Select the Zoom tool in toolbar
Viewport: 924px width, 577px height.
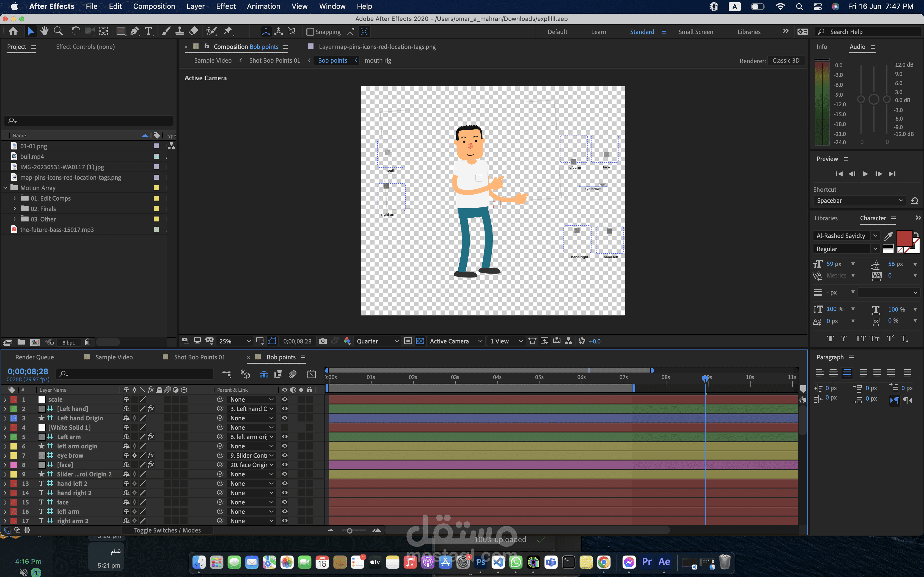click(58, 31)
